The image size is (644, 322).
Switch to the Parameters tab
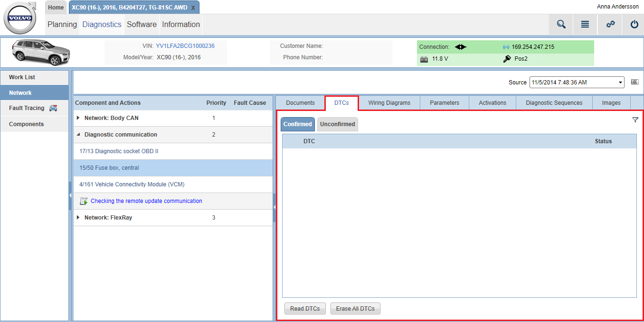pyautogui.click(x=445, y=103)
